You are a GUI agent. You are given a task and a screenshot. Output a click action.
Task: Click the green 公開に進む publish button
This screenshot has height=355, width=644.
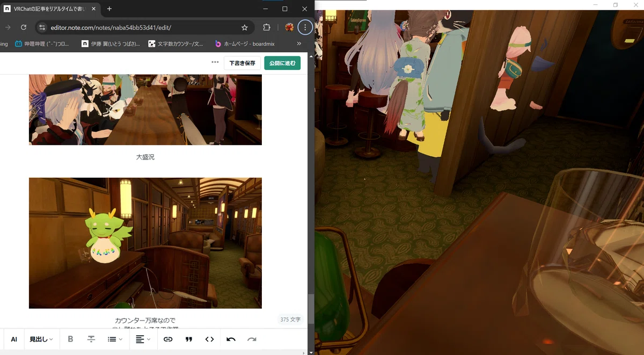(282, 63)
